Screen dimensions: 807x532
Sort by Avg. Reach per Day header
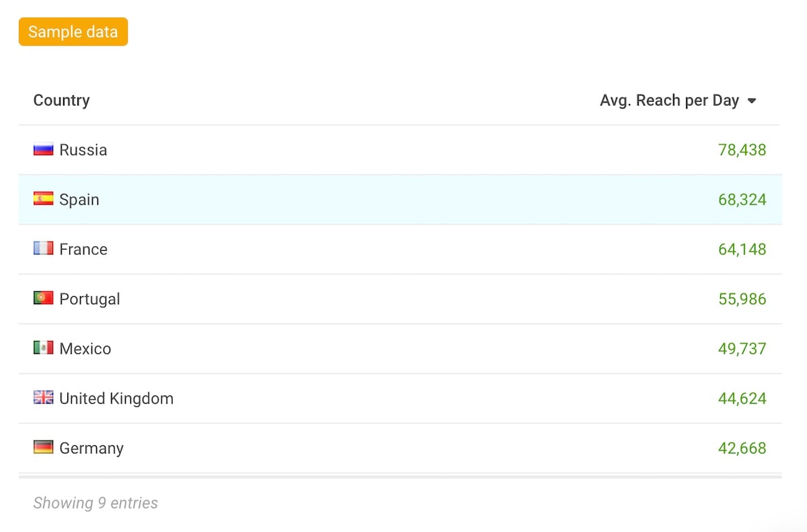pos(669,101)
